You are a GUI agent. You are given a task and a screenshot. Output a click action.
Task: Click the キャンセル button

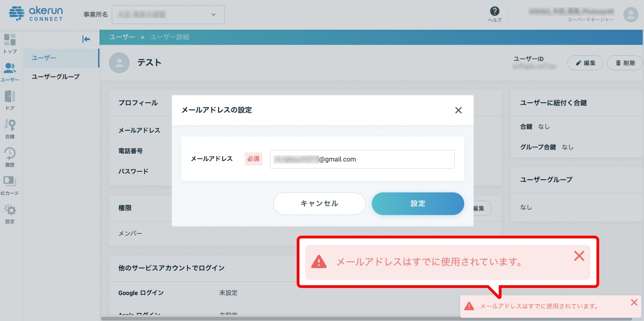pyautogui.click(x=319, y=203)
